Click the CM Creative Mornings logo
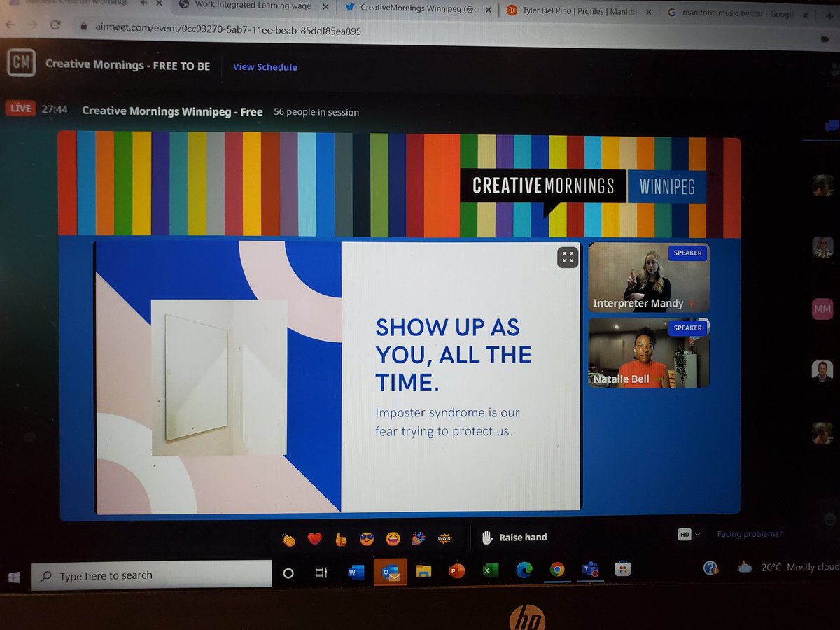This screenshot has height=630, width=840. (21, 63)
